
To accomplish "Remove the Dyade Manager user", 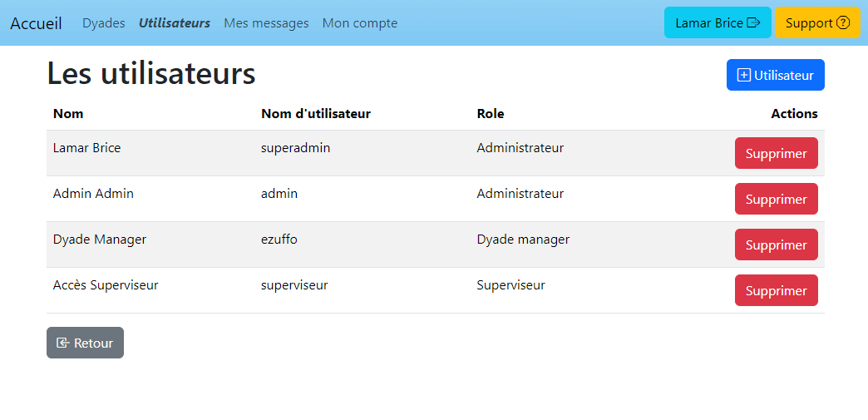I will coord(776,245).
